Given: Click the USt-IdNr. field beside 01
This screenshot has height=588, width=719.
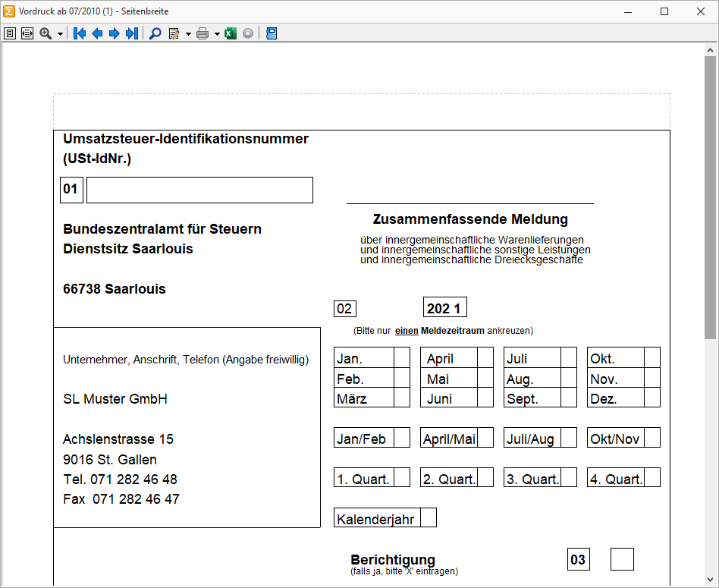Looking at the screenshot, I should point(200,190).
